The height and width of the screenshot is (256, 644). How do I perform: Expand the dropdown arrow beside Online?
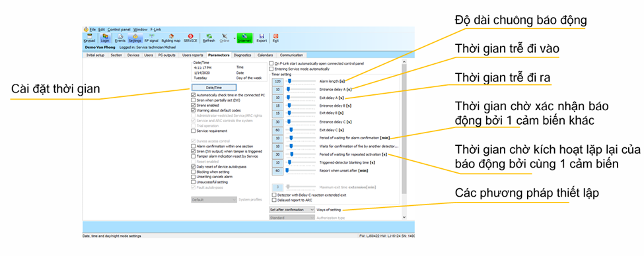pos(234,38)
